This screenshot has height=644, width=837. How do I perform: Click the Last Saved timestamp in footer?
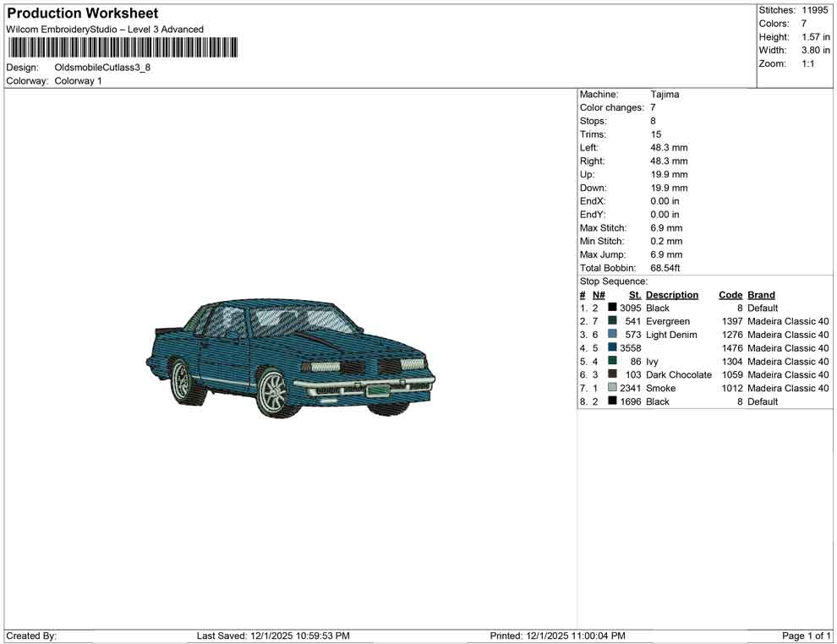pos(273,636)
